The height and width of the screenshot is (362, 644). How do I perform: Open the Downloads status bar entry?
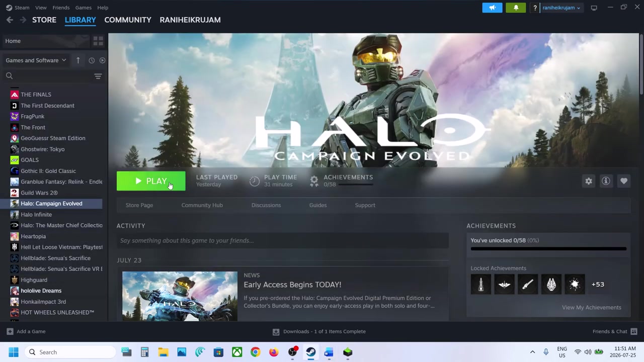click(x=319, y=331)
